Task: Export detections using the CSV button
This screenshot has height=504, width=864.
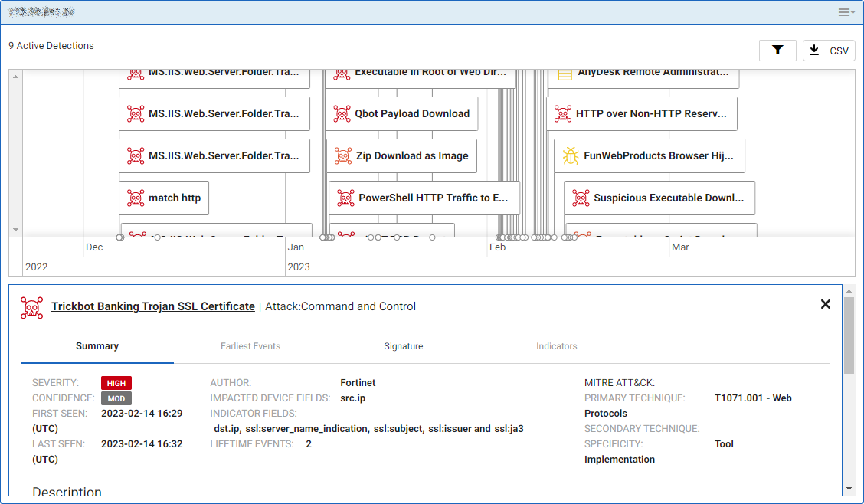Action: tap(829, 50)
